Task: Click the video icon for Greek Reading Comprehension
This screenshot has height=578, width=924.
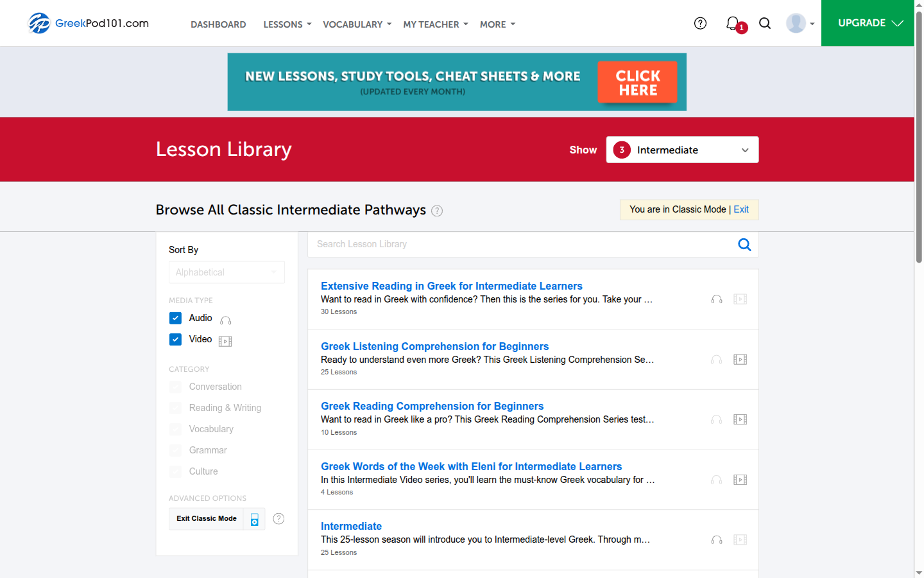Action: click(x=740, y=419)
